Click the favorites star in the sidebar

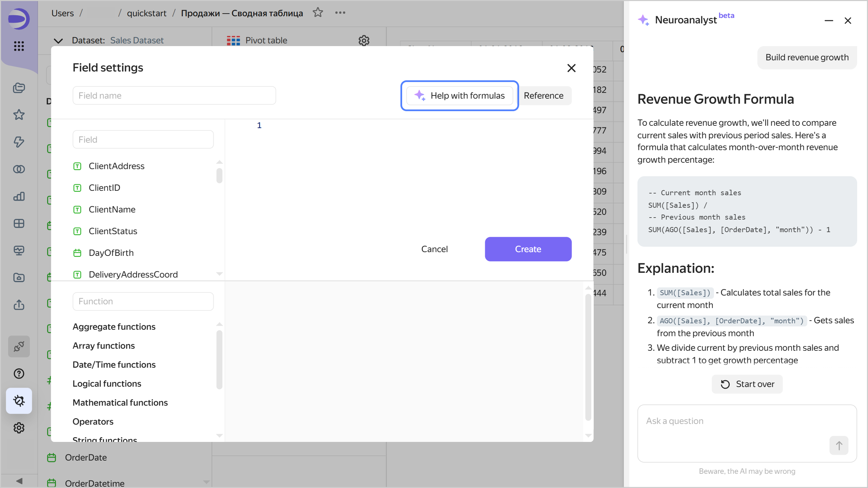click(x=19, y=115)
